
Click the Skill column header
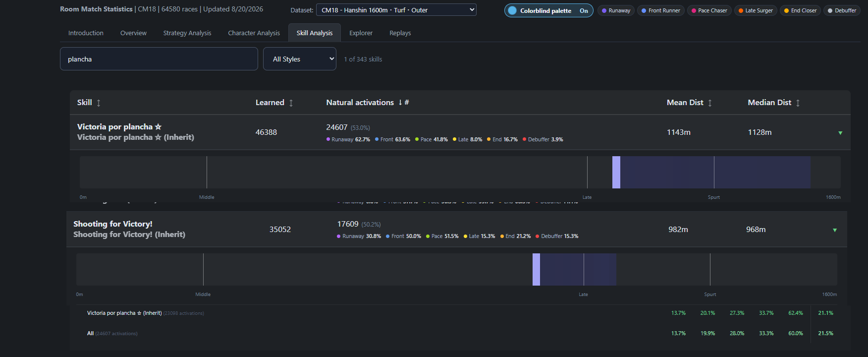coord(85,103)
